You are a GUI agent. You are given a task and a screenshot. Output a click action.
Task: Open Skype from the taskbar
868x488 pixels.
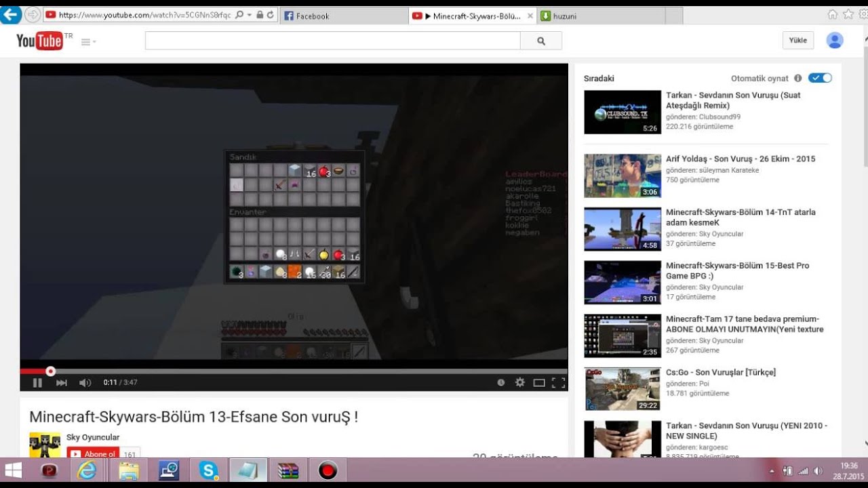pyautogui.click(x=208, y=470)
